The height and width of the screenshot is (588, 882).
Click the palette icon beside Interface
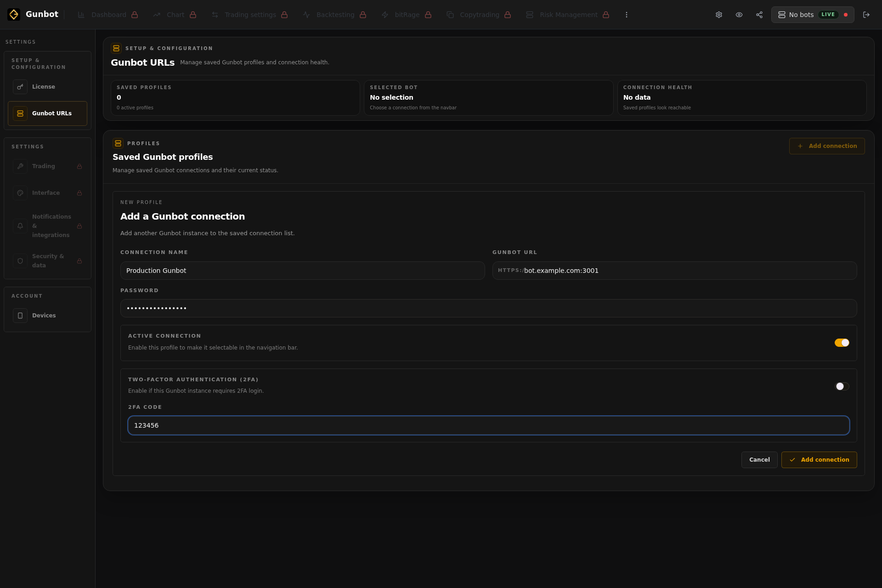pyautogui.click(x=20, y=193)
